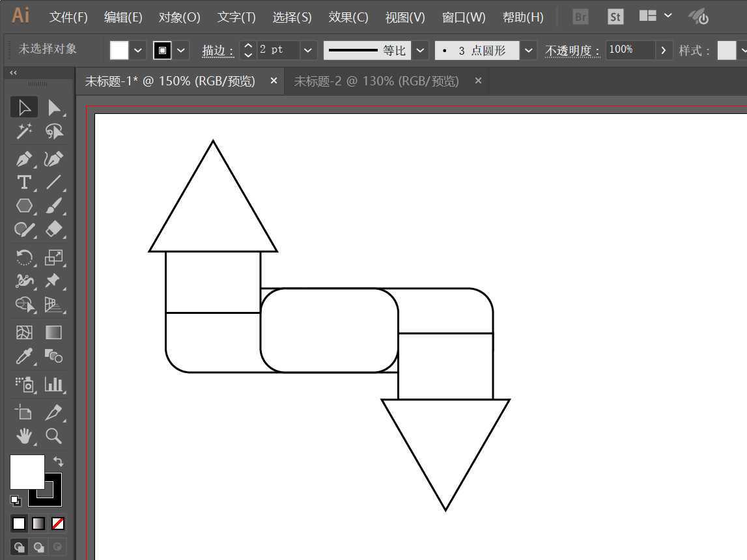Choose the Gradient tool
The height and width of the screenshot is (560, 747).
(x=55, y=332)
